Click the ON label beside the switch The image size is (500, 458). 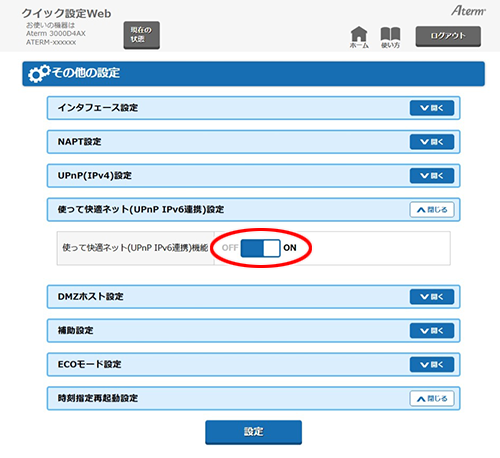[290, 248]
